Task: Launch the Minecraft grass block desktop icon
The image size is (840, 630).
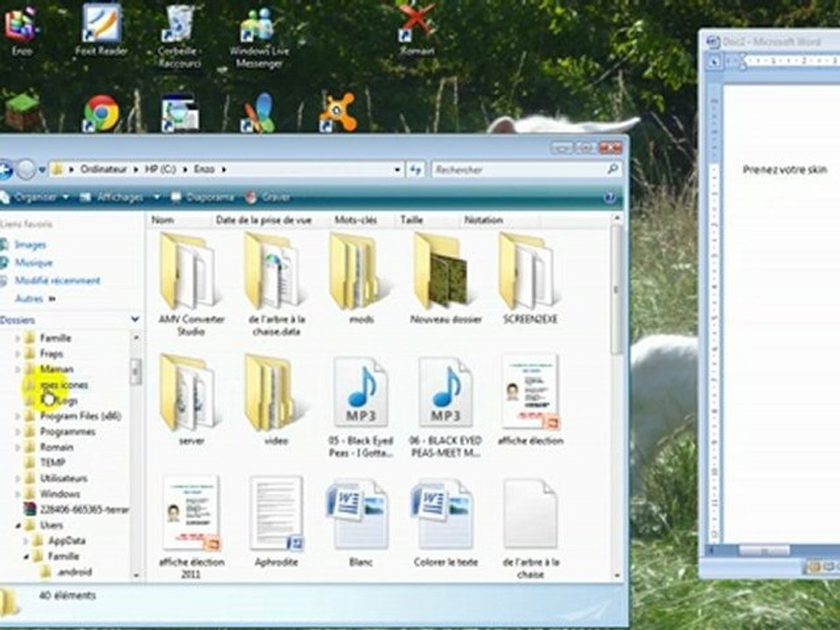Action: 23,111
